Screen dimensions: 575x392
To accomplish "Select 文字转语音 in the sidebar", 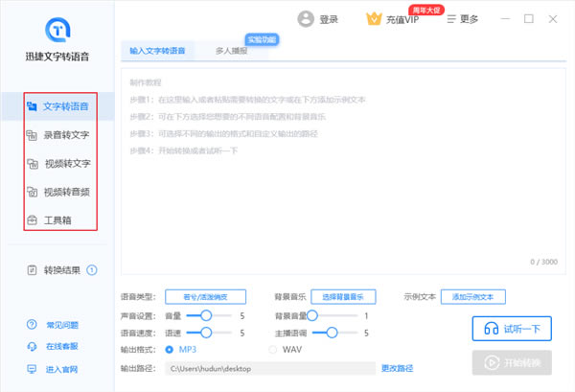I will click(x=57, y=106).
